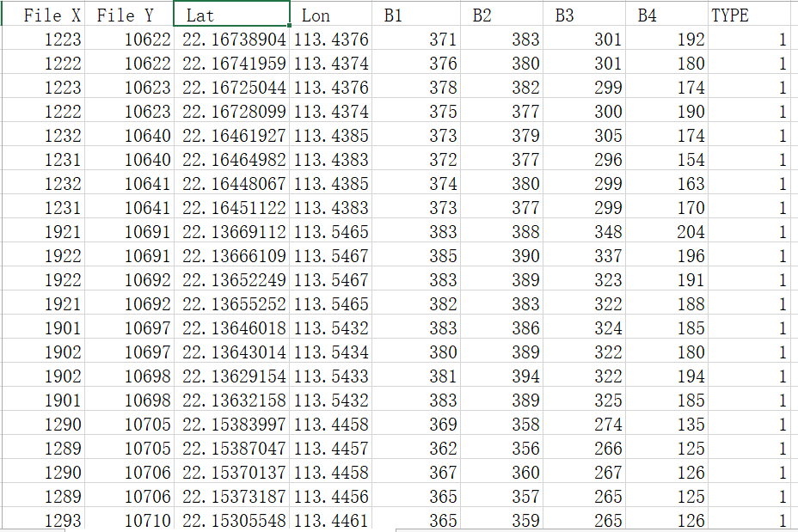798x532 pixels.
Task: Click B2 value 394
Action: pos(501,376)
